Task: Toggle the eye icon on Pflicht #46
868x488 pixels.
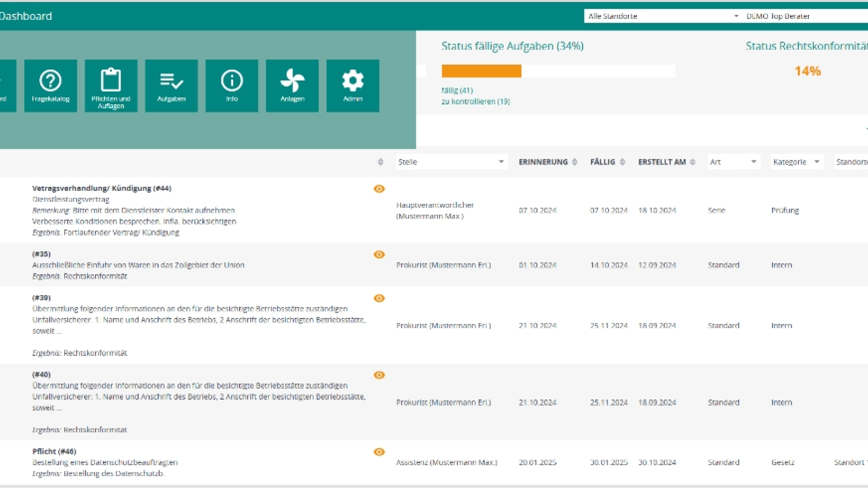Action: 379,452
